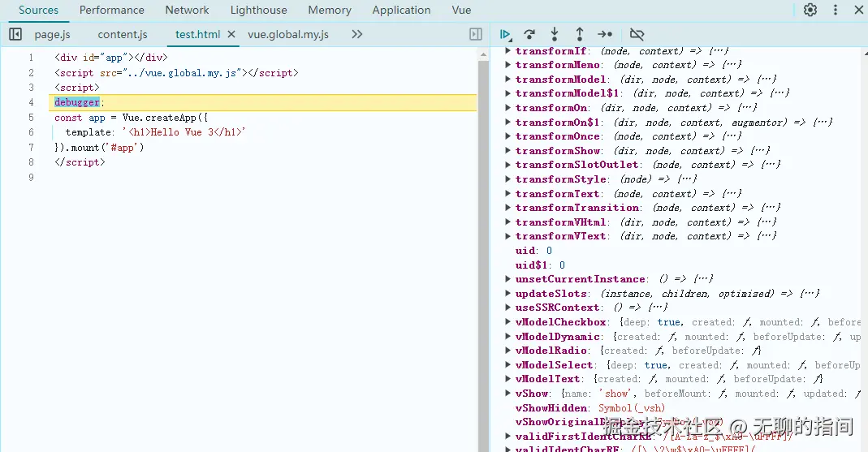This screenshot has width=868, height=452.
Task: Click the Step into function icon
Action: click(x=555, y=34)
